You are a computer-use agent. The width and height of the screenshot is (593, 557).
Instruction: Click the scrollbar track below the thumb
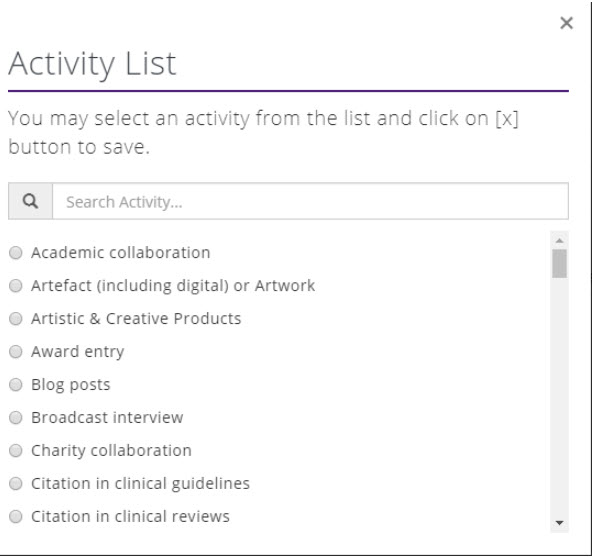559,397
